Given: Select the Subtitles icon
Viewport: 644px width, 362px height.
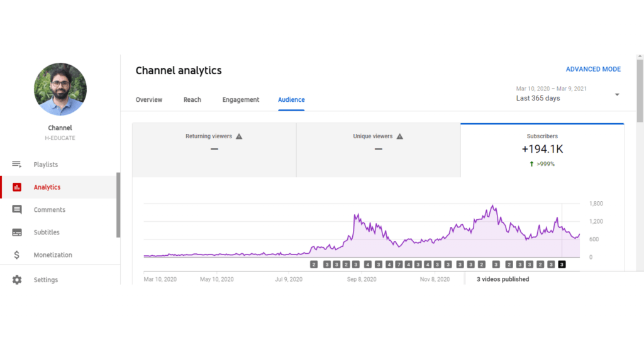Looking at the screenshot, I should (x=17, y=233).
